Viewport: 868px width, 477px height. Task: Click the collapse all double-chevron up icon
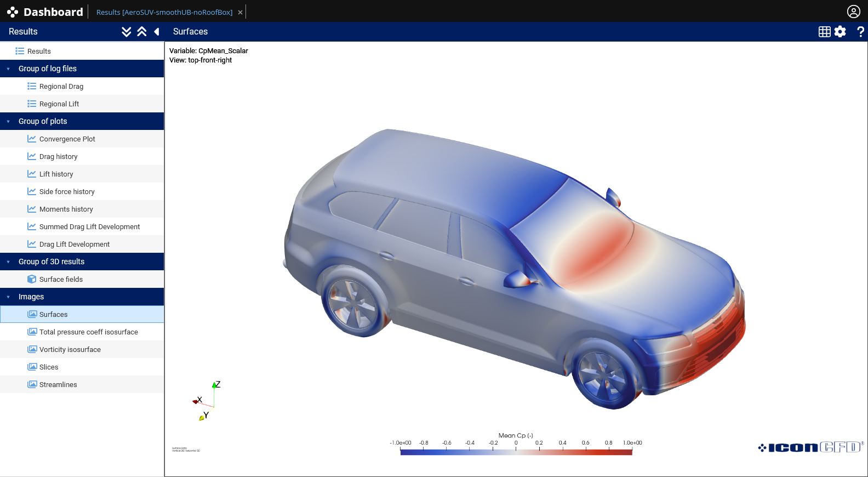142,32
